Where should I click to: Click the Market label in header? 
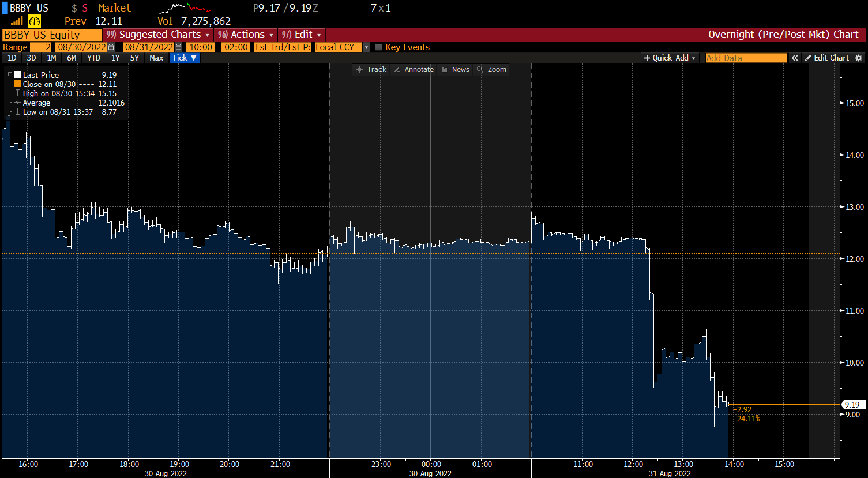click(x=115, y=8)
